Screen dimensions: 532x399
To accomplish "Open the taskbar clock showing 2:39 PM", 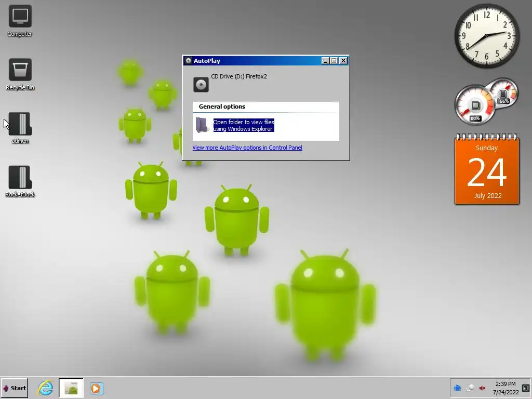I will (x=506, y=388).
